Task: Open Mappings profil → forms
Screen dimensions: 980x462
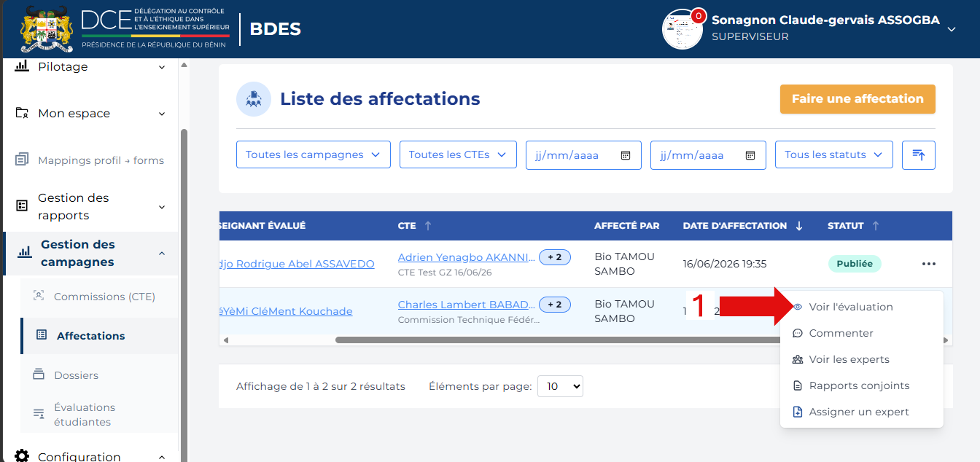Action: click(101, 160)
